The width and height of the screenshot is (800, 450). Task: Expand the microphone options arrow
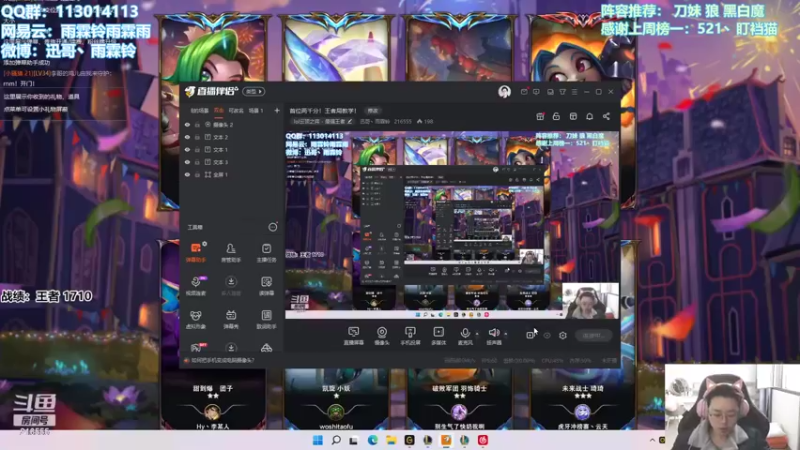tap(477, 334)
